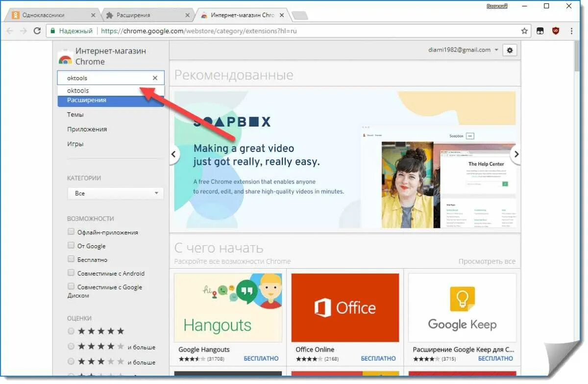Show the next slide in the recommended carousel
This screenshot has width=588, height=384.
pyautogui.click(x=516, y=154)
